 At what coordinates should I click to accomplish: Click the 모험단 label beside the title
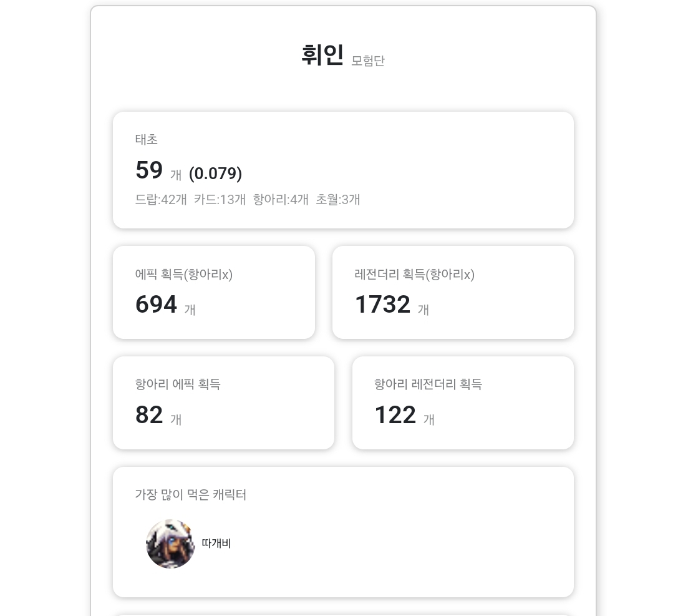pos(368,61)
